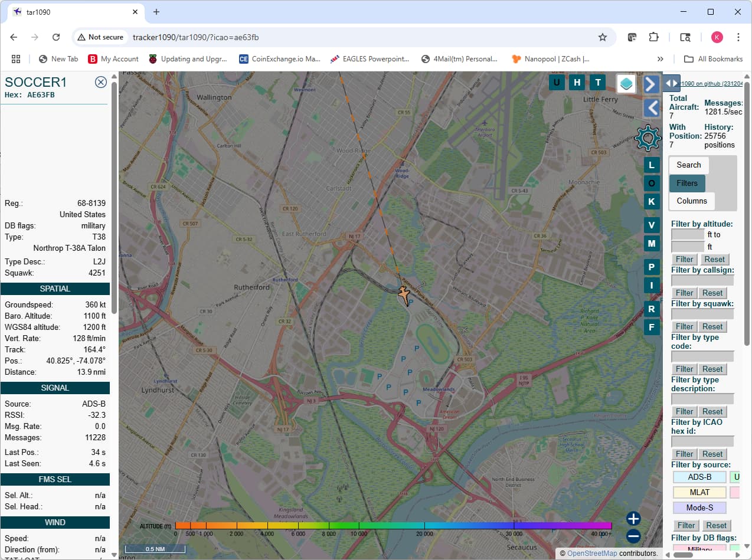Click the Not secure site info chip
The height and width of the screenshot is (560, 752).
tap(100, 37)
